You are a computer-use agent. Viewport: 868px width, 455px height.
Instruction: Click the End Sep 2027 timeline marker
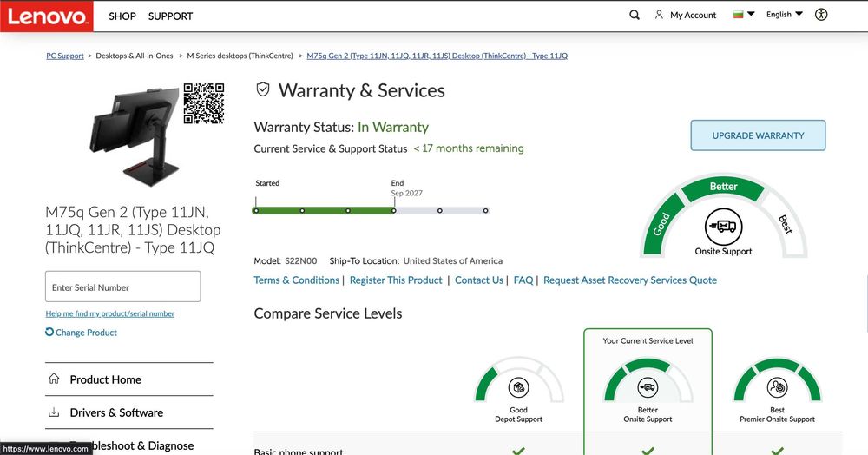pos(393,210)
